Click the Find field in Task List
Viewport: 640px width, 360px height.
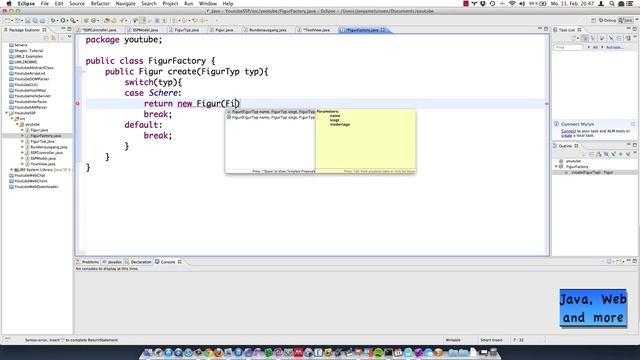[x=568, y=47]
